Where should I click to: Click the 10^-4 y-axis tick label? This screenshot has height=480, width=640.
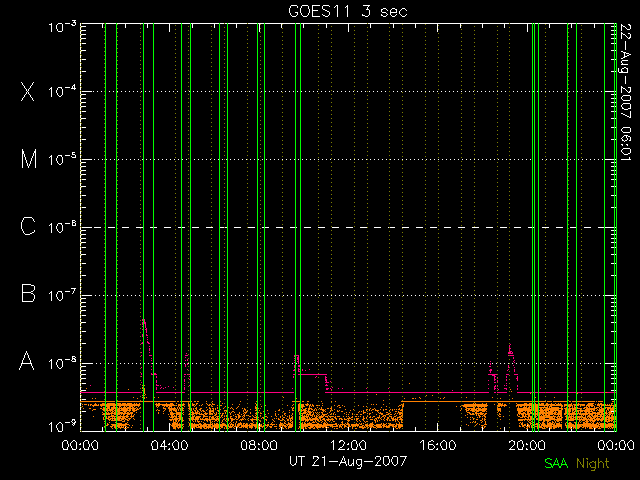62,91
